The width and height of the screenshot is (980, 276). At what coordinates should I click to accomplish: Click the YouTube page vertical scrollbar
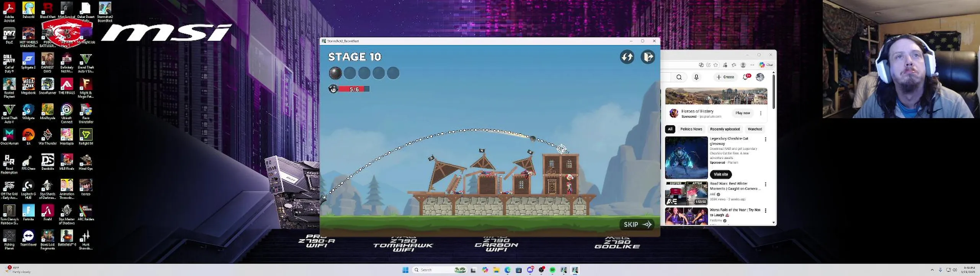click(x=774, y=92)
